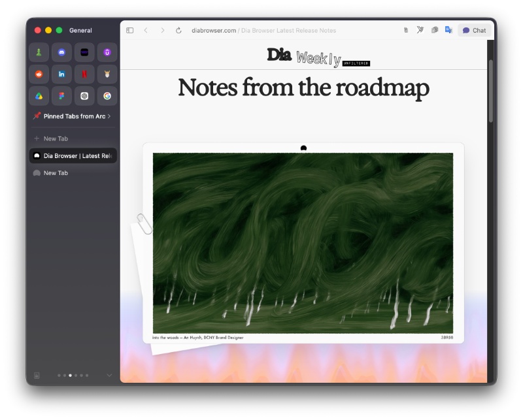Screen dimensions: 523x420
Task: Select the highlighted third profile dot
Action: point(70,376)
